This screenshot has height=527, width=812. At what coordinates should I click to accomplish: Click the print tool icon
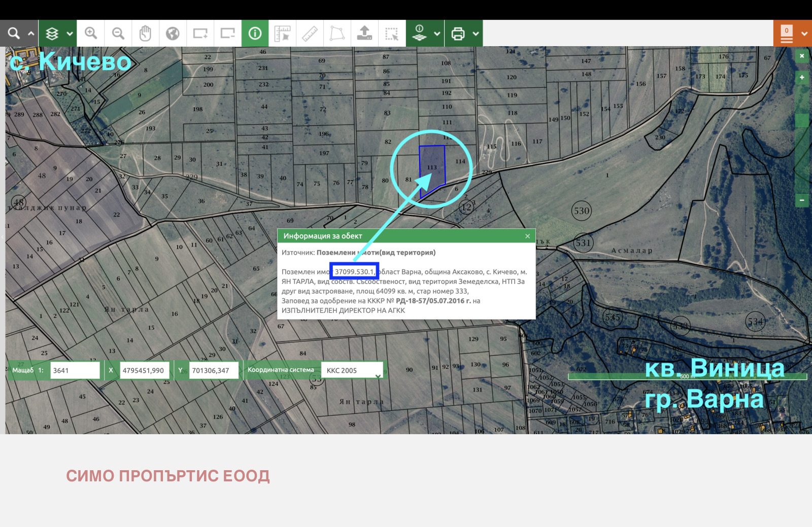click(458, 33)
